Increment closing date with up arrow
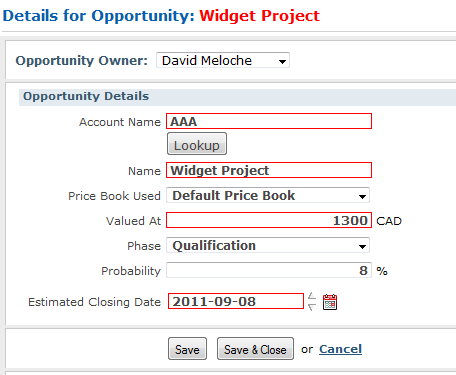 [312, 296]
